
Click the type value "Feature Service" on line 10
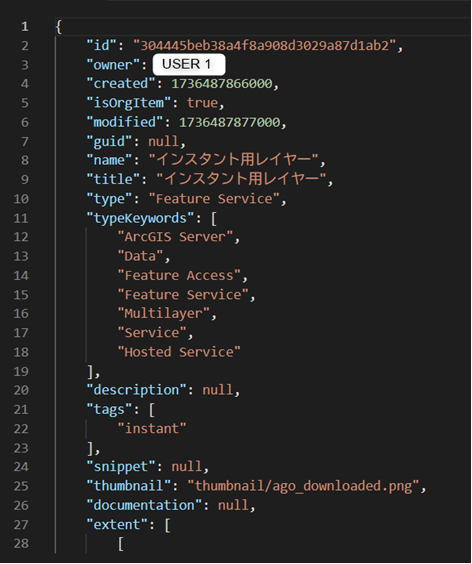214,199
